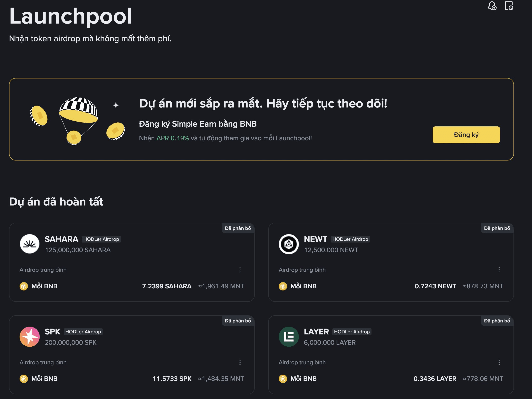Click the SAHARA project name
This screenshot has height=399, width=532.
[61, 239]
